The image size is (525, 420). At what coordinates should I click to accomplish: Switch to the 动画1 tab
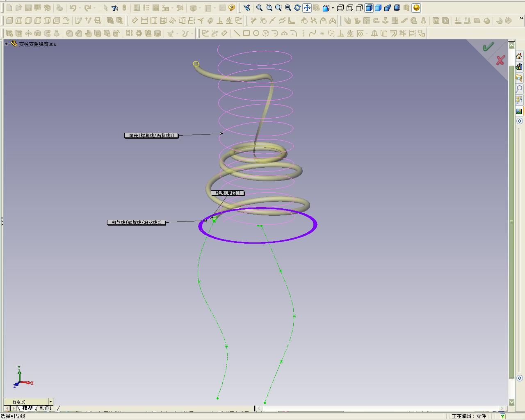[x=46, y=408]
